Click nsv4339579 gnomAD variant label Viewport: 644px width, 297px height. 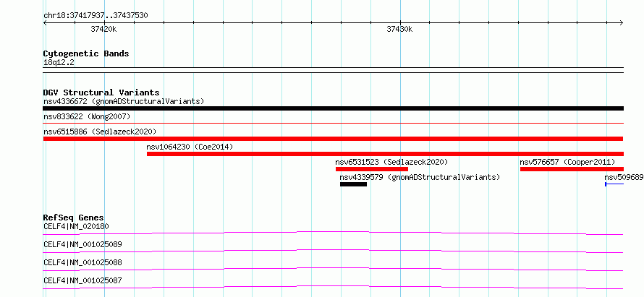tap(420, 177)
